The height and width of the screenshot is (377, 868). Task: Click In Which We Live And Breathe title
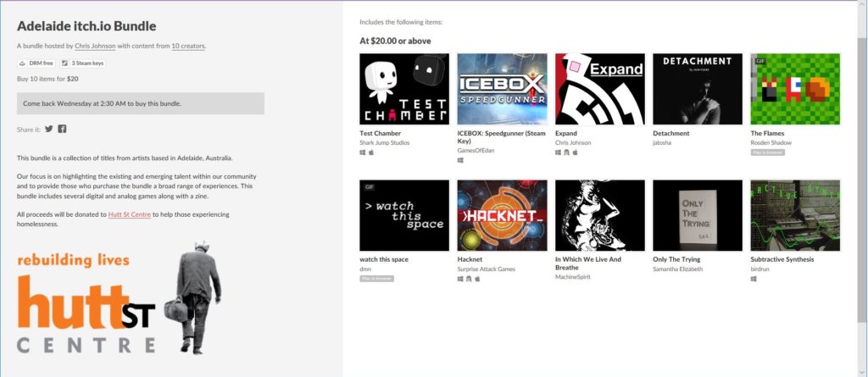tap(588, 263)
